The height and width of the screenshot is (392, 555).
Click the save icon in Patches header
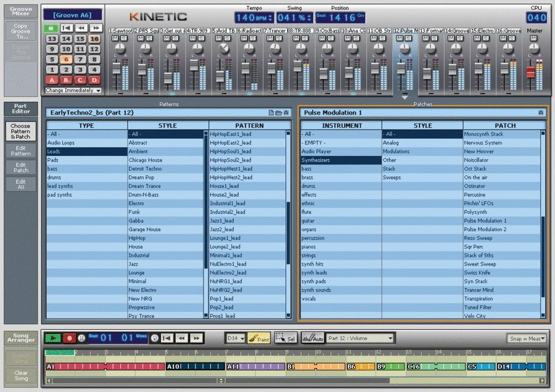pyautogui.click(x=541, y=113)
